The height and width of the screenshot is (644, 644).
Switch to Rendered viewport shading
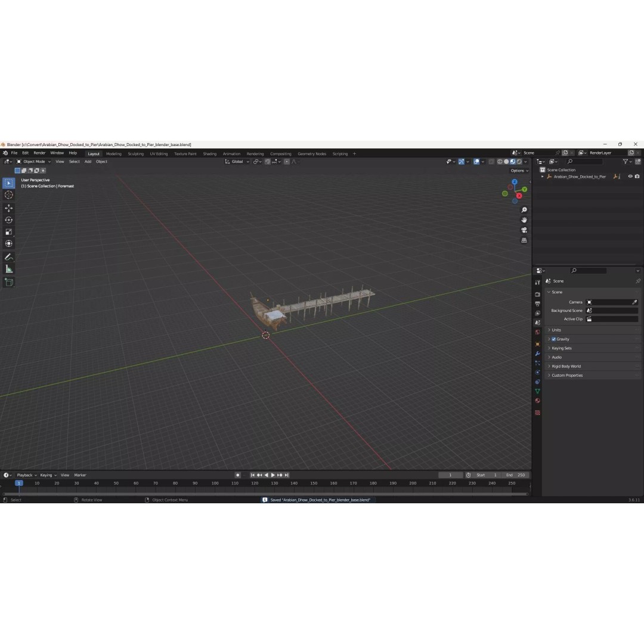click(x=519, y=162)
